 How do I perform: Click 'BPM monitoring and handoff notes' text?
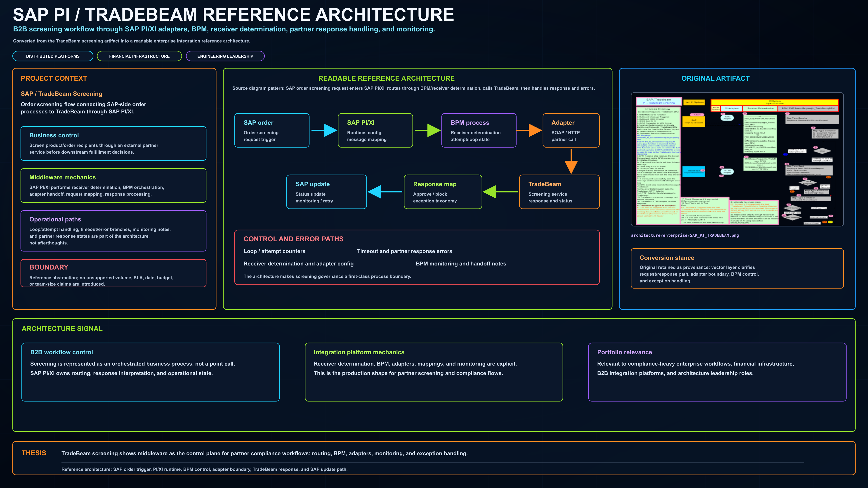(x=461, y=264)
